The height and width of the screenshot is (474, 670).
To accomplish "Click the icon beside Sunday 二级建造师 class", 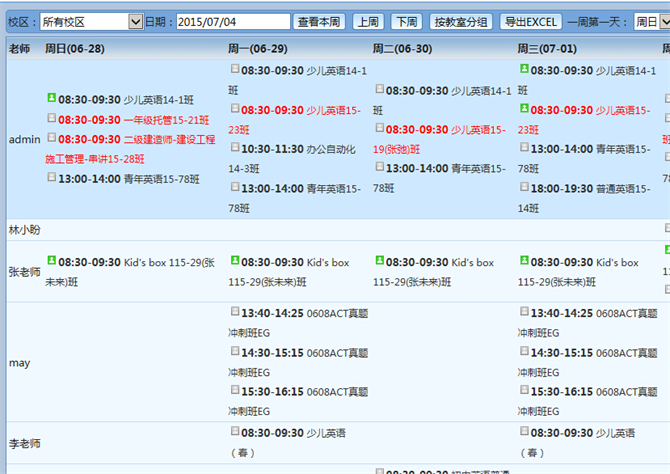I will 52,138.
